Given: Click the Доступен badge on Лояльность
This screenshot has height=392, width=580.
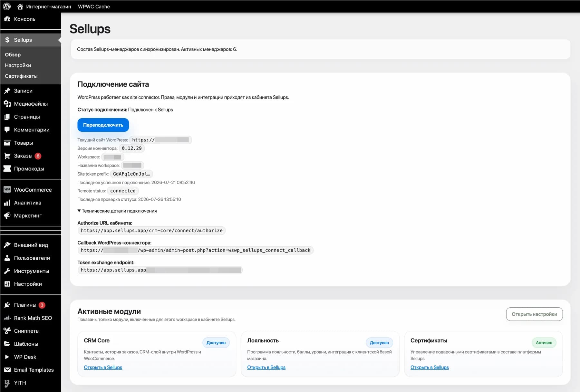Looking at the screenshot, I should tap(379, 343).
